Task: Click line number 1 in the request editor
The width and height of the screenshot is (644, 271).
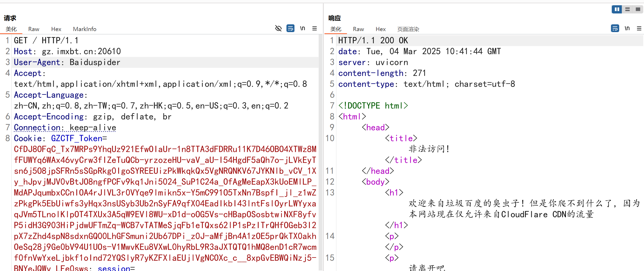Action: [x=7, y=40]
